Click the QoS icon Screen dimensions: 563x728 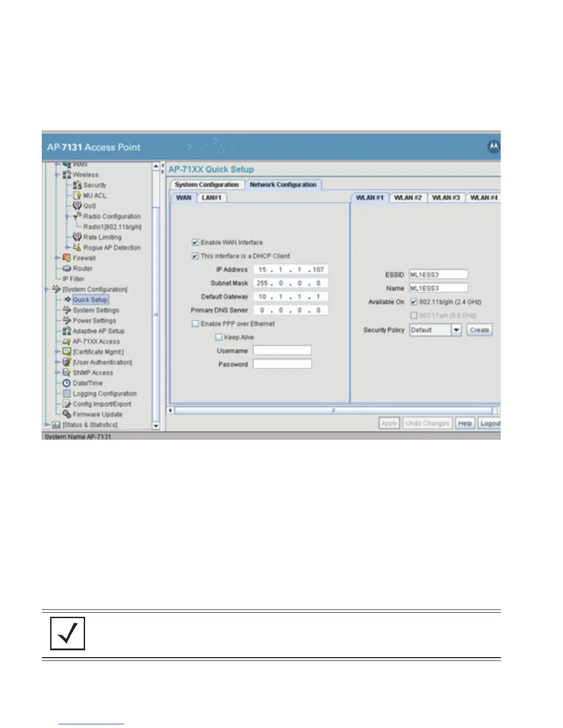pos(77,206)
